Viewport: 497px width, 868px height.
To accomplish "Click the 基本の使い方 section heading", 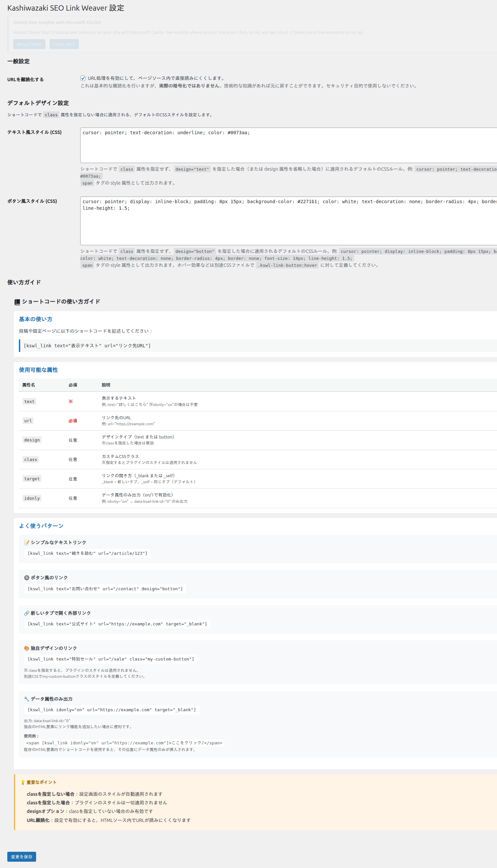I will (x=35, y=319).
